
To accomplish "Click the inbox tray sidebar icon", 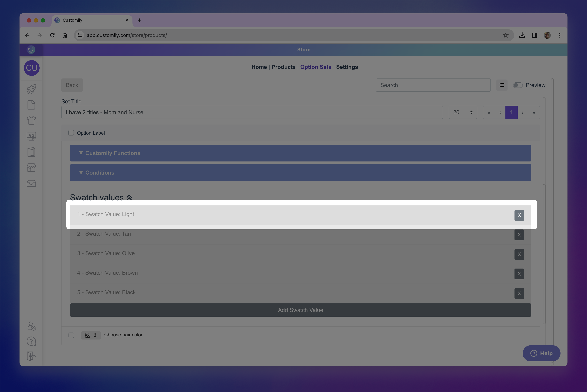I will [31, 183].
